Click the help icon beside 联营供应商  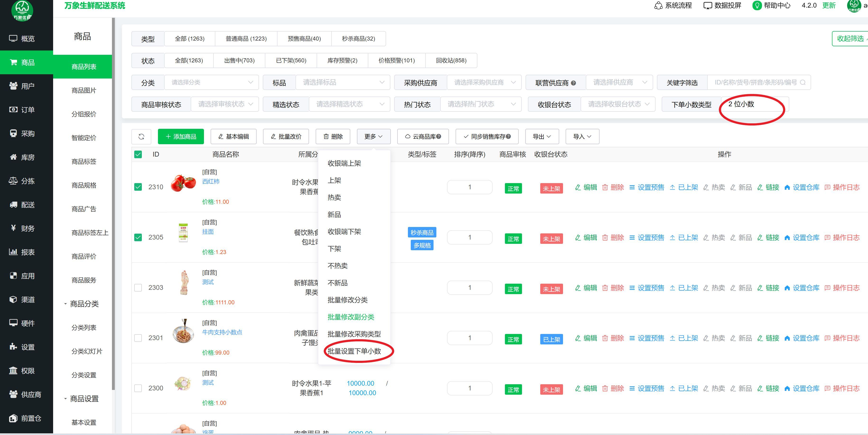click(x=573, y=83)
